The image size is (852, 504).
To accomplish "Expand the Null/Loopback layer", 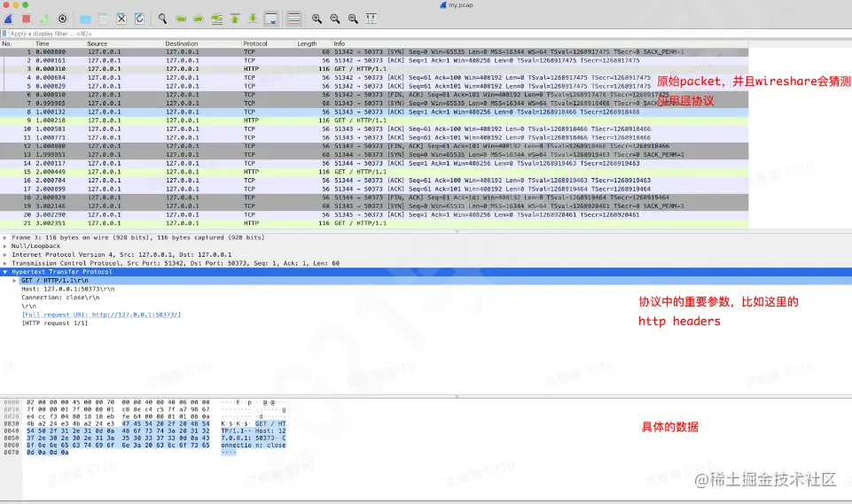I will [x=5, y=246].
